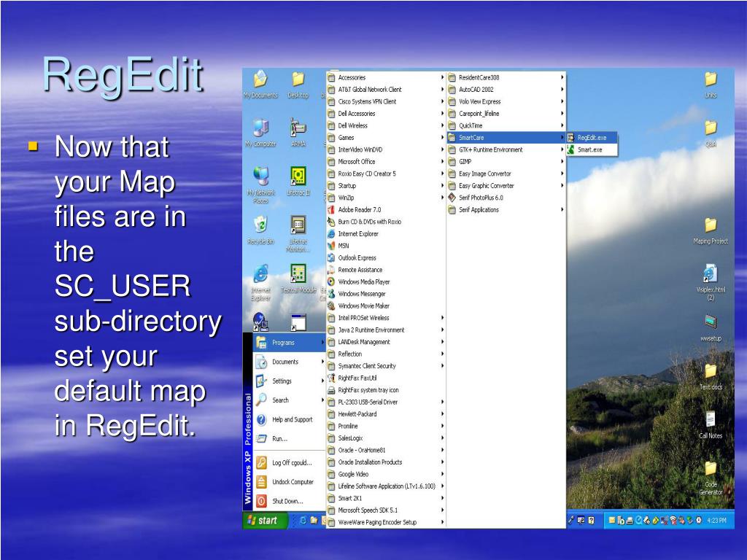This screenshot has height=560, width=747.
Task: Select the Internet Explorer desktop shortcut icon
Action: [260, 283]
